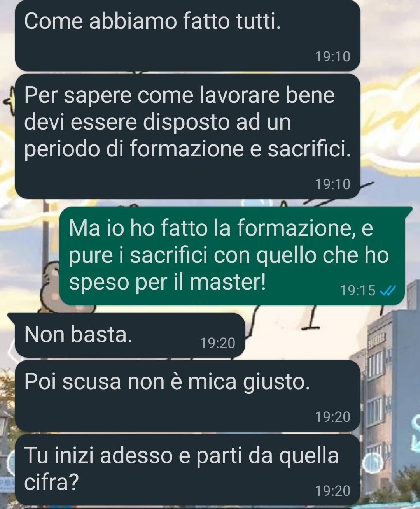
Task: Click the word "giusto." in grey bubble
Action: (277, 382)
